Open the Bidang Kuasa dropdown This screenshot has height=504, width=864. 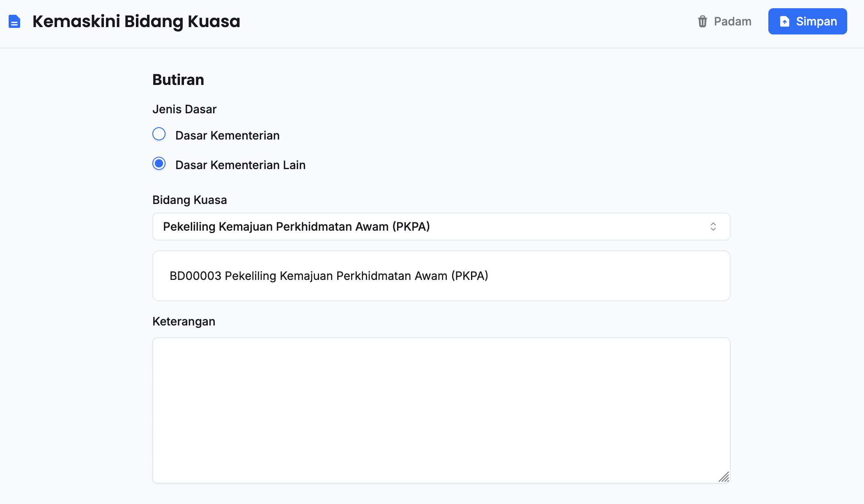tap(441, 227)
